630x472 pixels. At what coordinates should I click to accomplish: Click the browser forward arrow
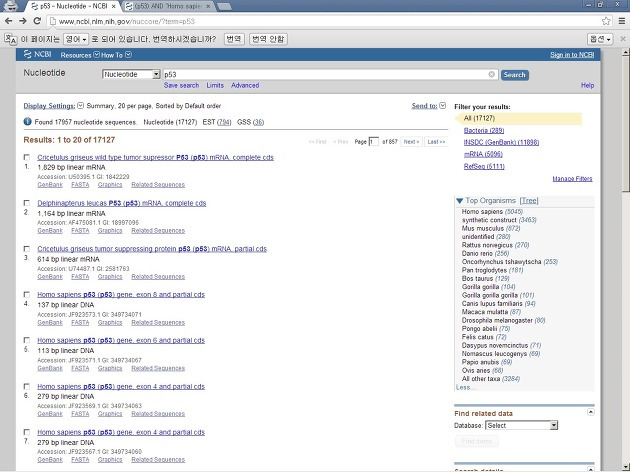(22, 21)
